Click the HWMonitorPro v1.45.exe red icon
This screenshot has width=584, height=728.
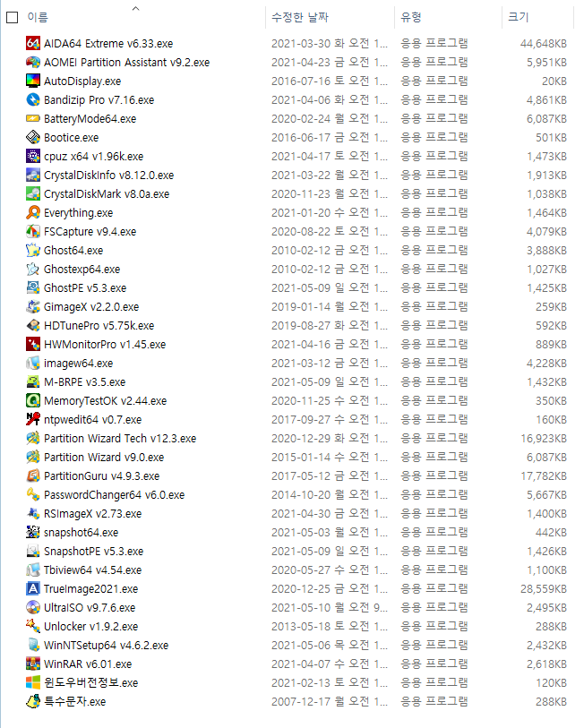point(33,344)
